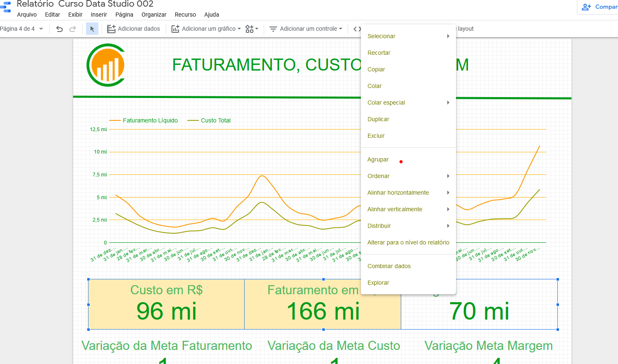This screenshot has width=618, height=364.
Task: Choose Excluir in context menu
Action: [x=408, y=136]
